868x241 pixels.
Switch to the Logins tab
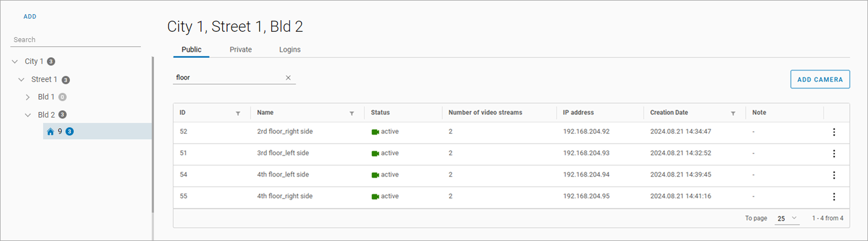[x=290, y=50]
